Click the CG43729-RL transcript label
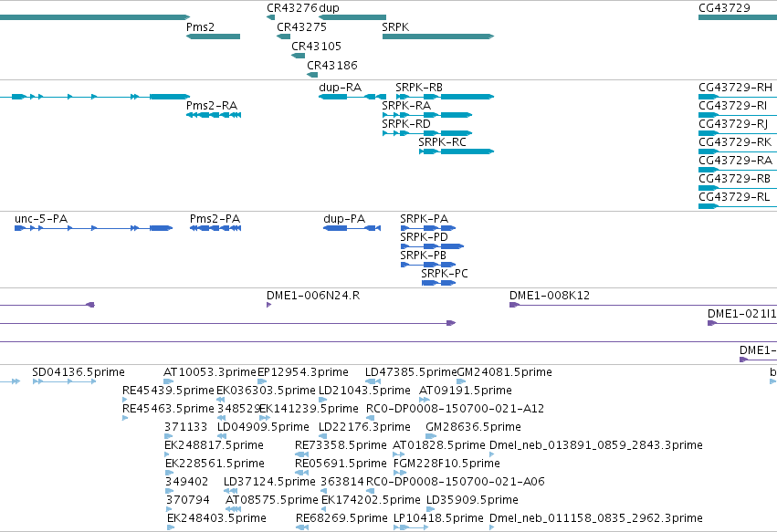 click(734, 197)
